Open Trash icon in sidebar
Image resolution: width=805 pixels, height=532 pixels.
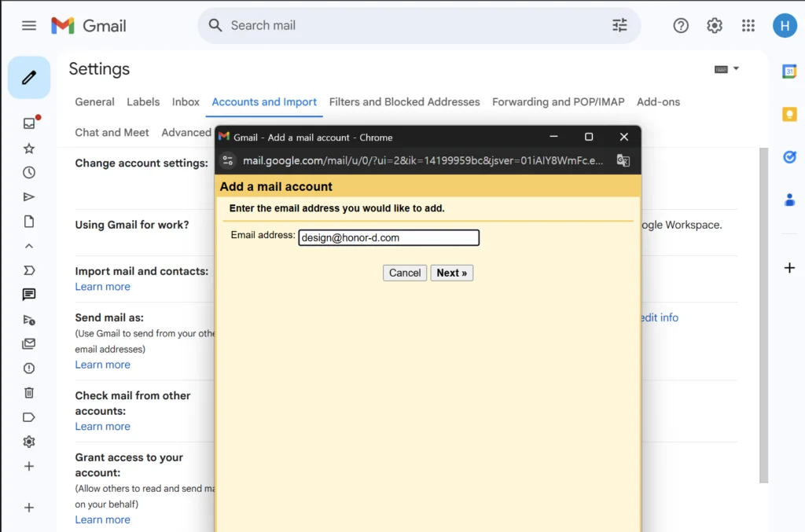pyautogui.click(x=29, y=392)
